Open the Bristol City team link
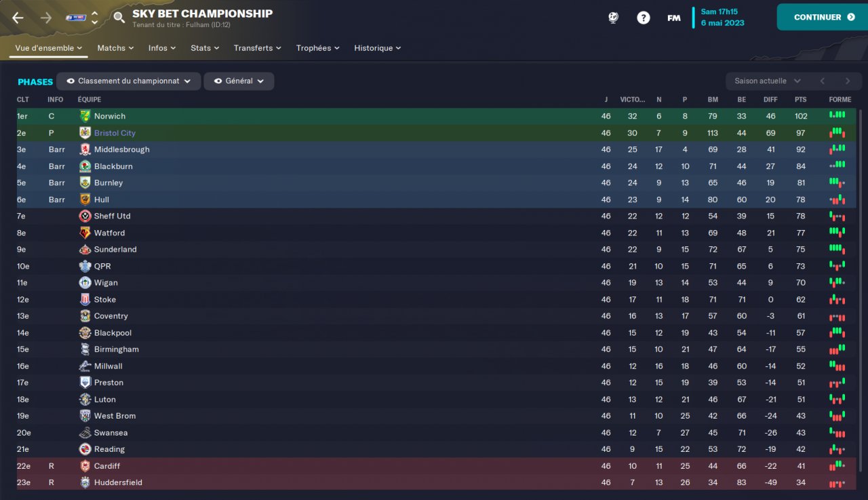This screenshot has height=500, width=868. [x=115, y=133]
